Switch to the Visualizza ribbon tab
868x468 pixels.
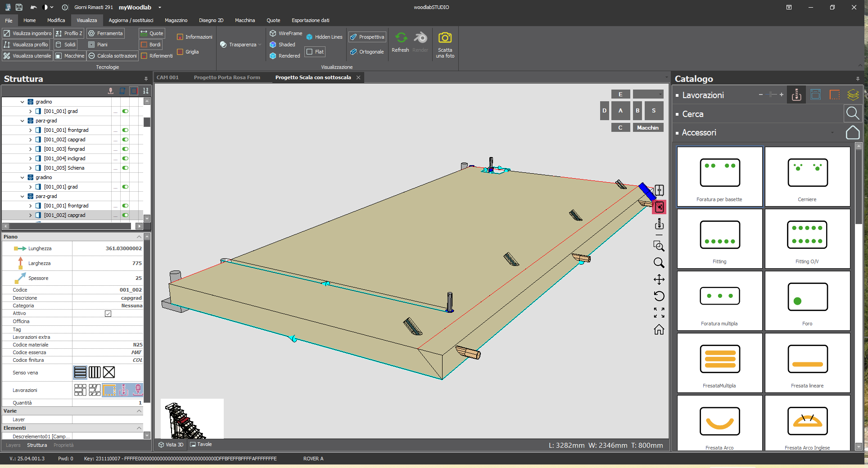coord(87,20)
